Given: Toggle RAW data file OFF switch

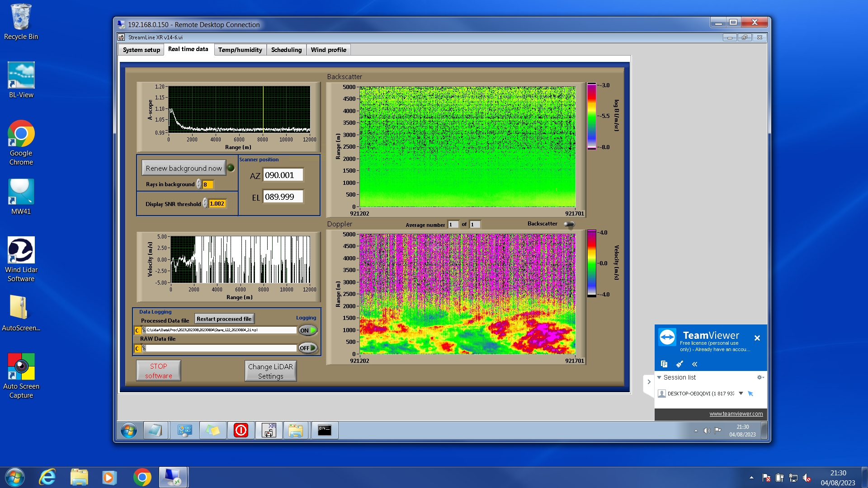Looking at the screenshot, I should click(308, 348).
